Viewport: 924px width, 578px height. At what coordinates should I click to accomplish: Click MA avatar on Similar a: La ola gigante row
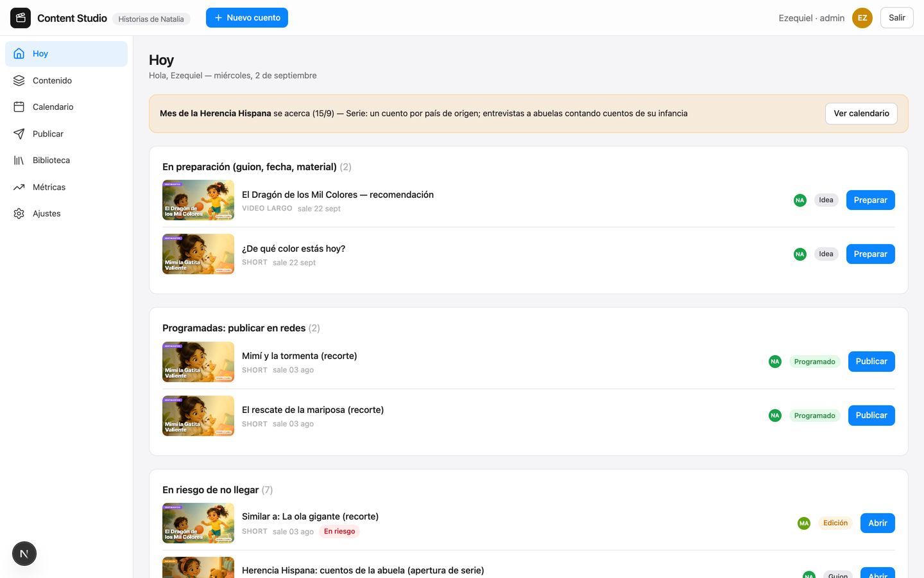pos(804,523)
